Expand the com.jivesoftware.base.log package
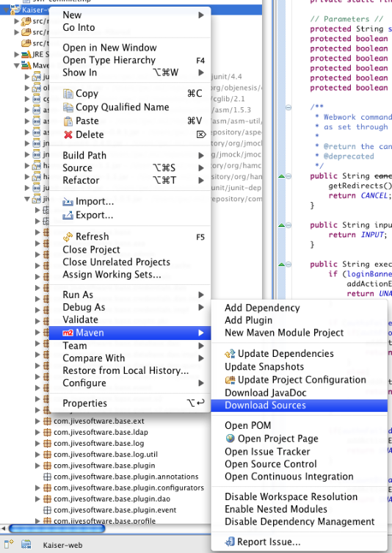Viewport: 392px width, 553px height. coord(37,444)
